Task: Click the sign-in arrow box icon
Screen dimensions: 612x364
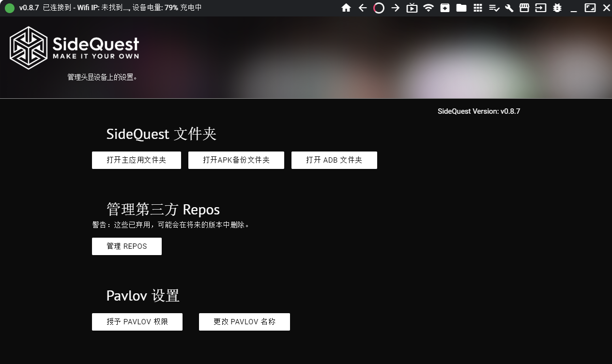Action: (541, 8)
